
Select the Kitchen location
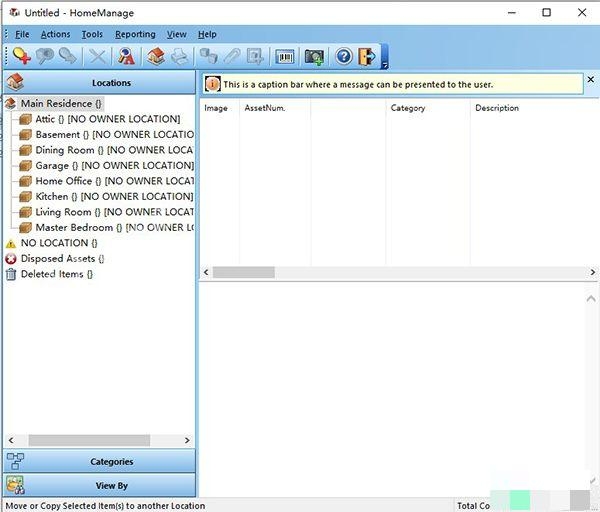pyautogui.click(x=114, y=197)
